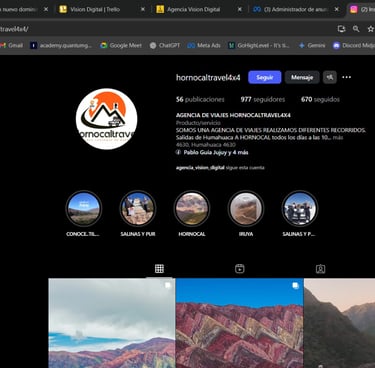Click the zoom magnifier icon in address bar
This screenshot has height=368, width=375.
pyautogui.click(x=356, y=29)
